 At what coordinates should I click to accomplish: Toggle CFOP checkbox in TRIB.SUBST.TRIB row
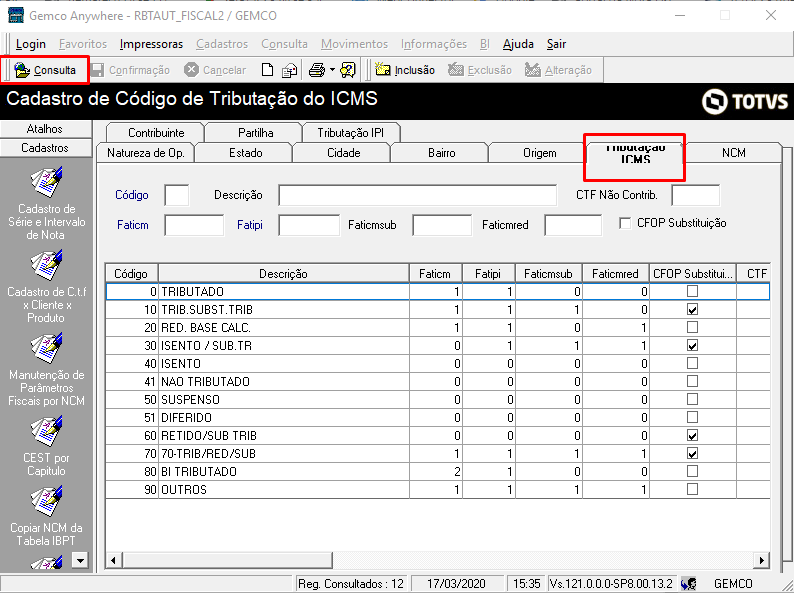[692, 309]
